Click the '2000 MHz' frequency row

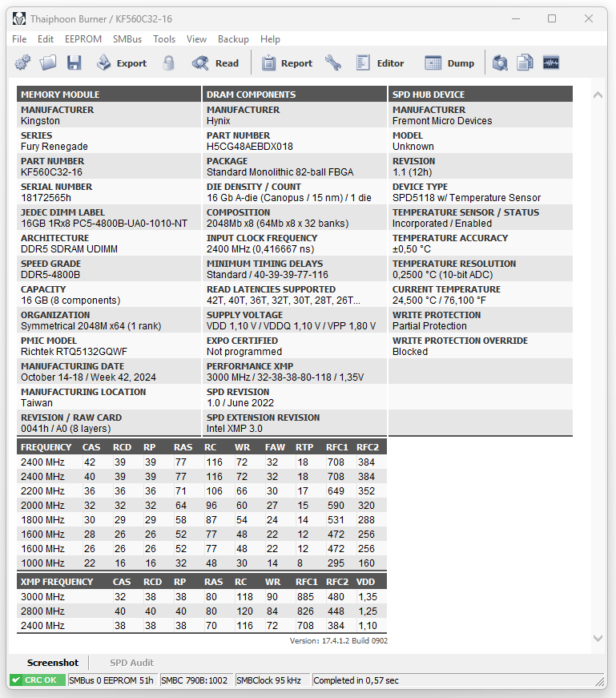click(202, 505)
